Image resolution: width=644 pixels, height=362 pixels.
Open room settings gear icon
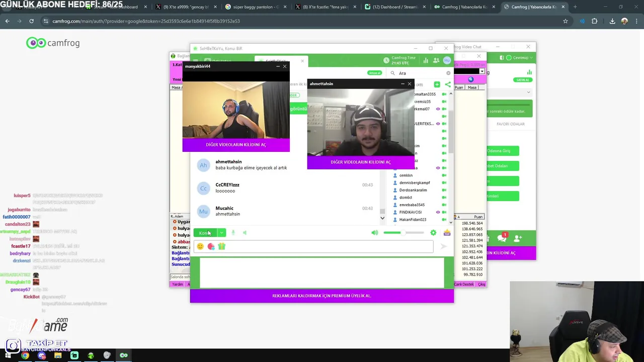(433, 233)
